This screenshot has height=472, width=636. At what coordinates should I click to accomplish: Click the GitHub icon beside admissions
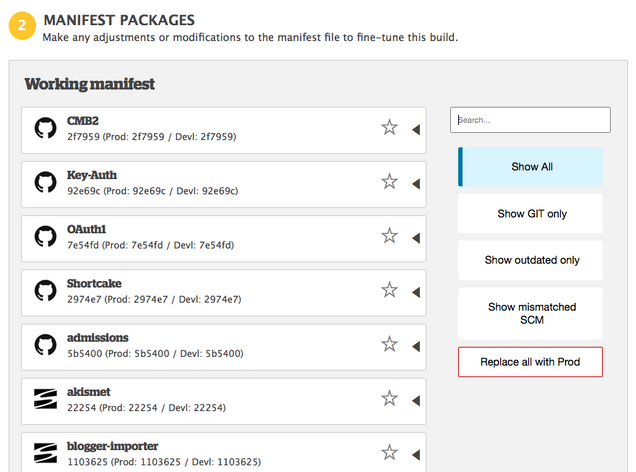tap(45, 345)
